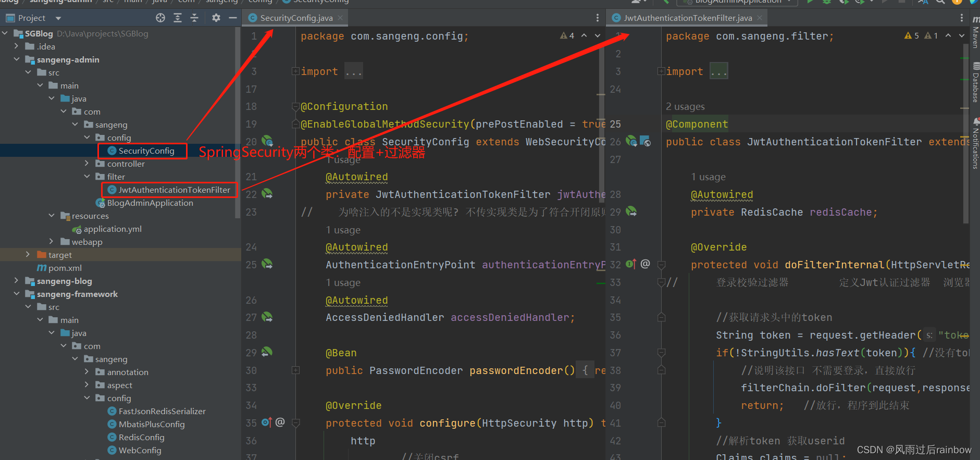Screen dimensions: 980x460
Task: Expand the aspect package
Action: (x=86, y=385)
